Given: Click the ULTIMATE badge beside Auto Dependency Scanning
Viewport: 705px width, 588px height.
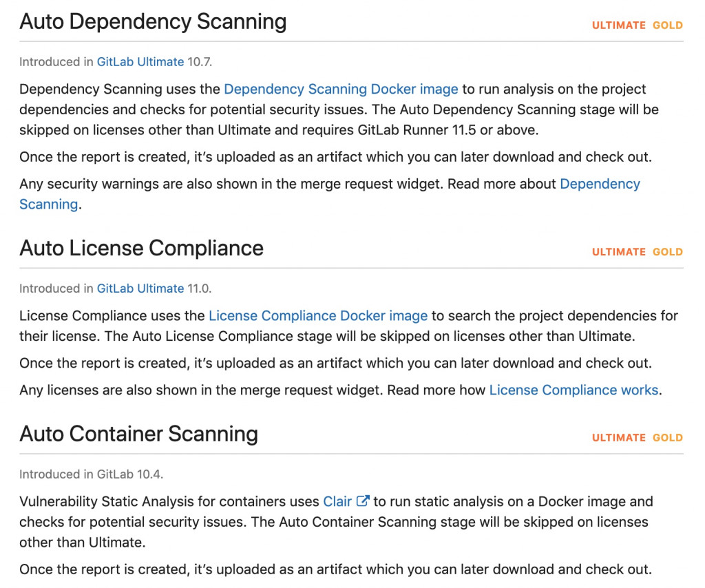Looking at the screenshot, I should [619, 25].
